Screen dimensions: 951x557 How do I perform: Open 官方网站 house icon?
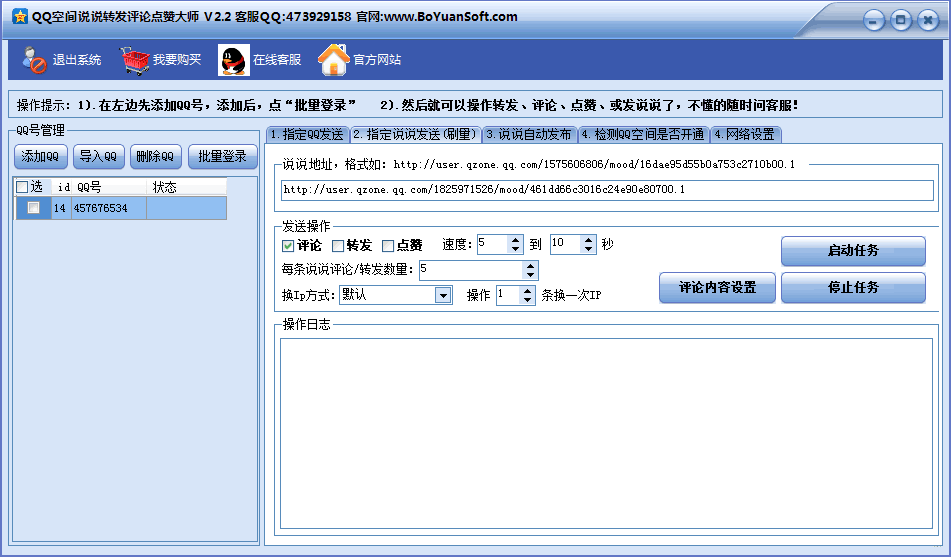click(333, 61)
